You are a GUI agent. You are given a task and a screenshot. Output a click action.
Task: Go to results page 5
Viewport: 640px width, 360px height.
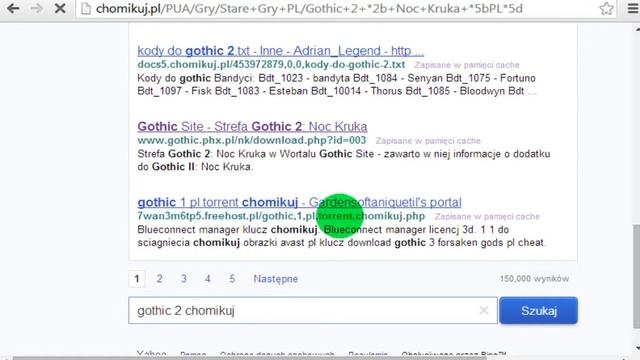click(x=232, y=279)
